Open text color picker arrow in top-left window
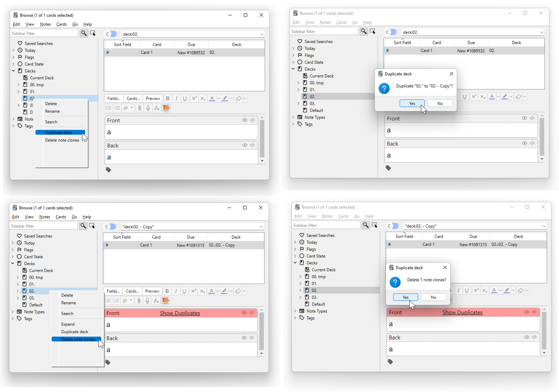 (x=218, y=98)
